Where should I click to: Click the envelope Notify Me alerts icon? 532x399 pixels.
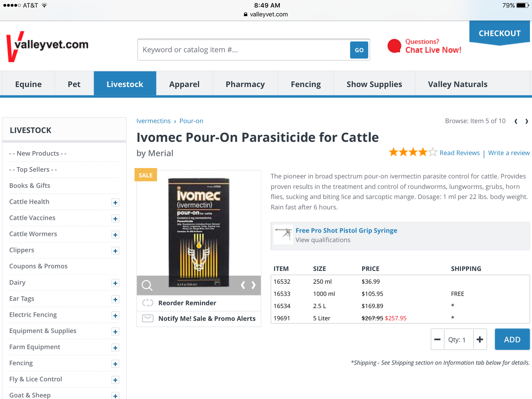pos(148,318)
